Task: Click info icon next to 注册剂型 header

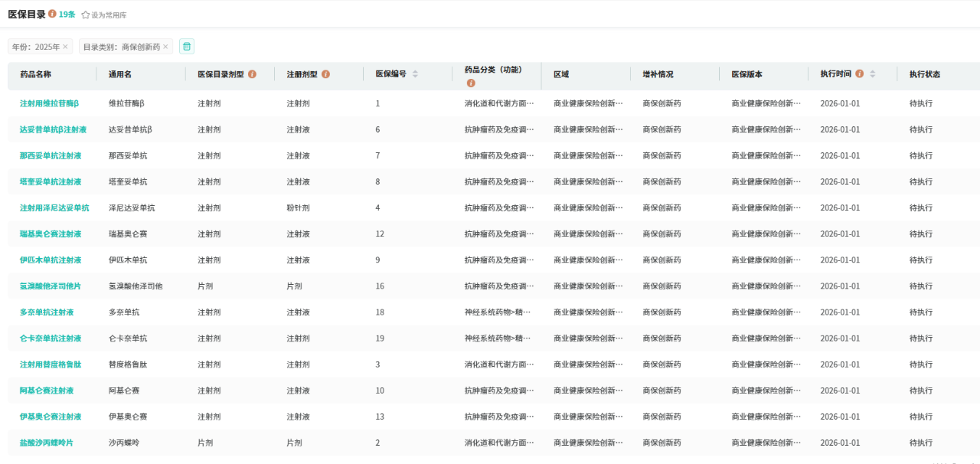Action: tap(325, 74)
